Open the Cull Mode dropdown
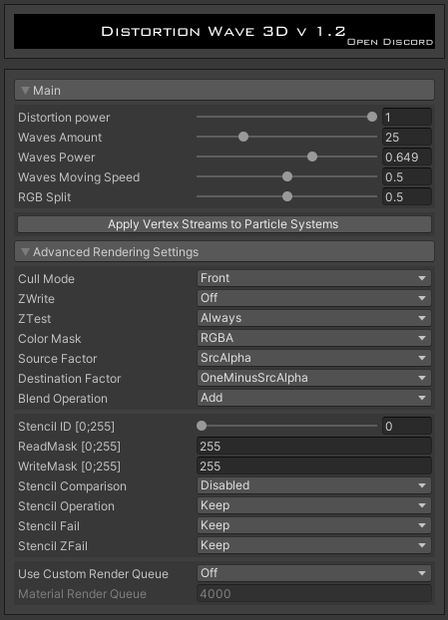Screen dimensions: 448x620 [x=314, y=278]
